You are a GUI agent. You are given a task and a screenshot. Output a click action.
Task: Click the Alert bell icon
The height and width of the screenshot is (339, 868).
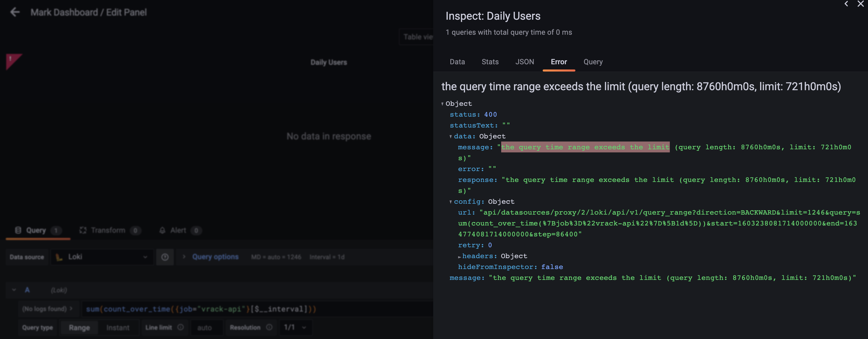click(x=163, y=230)
